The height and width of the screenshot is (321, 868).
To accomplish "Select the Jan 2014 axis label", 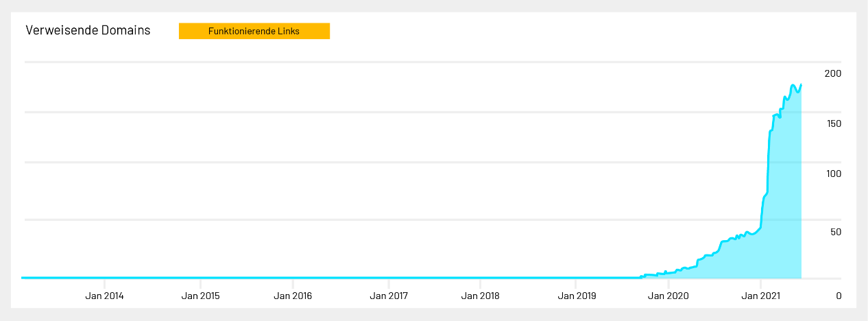I will click(x=105, y=296).
